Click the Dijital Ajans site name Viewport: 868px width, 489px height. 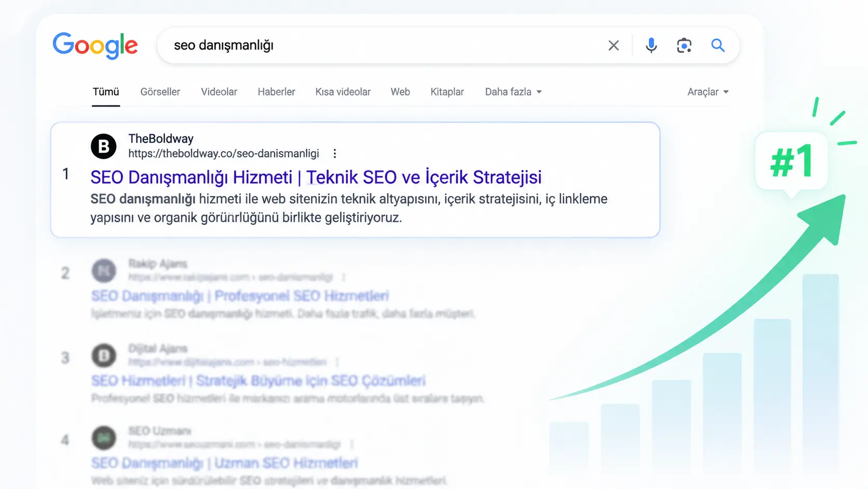pos(158,348)
